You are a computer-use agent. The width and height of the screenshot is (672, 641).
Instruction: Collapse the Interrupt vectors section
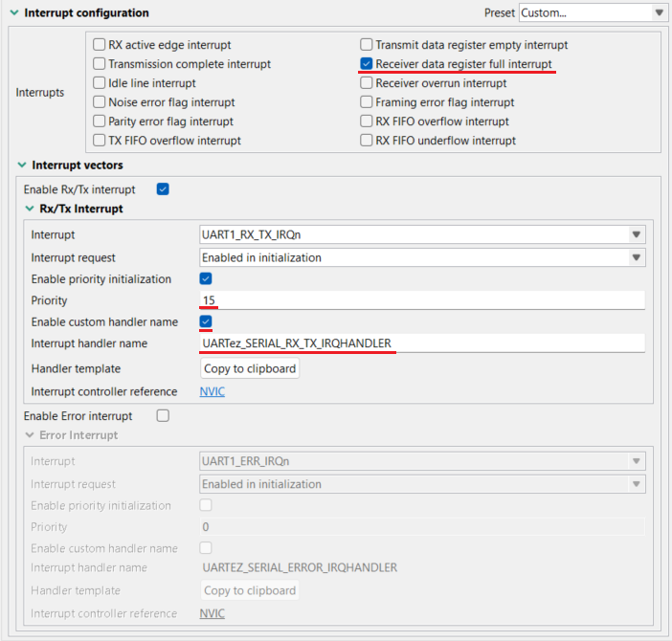point(22,166)
